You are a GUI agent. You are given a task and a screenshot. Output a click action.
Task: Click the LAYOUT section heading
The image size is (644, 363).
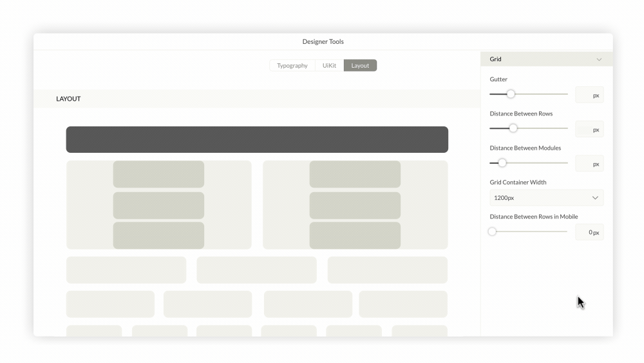pos(68,99)
